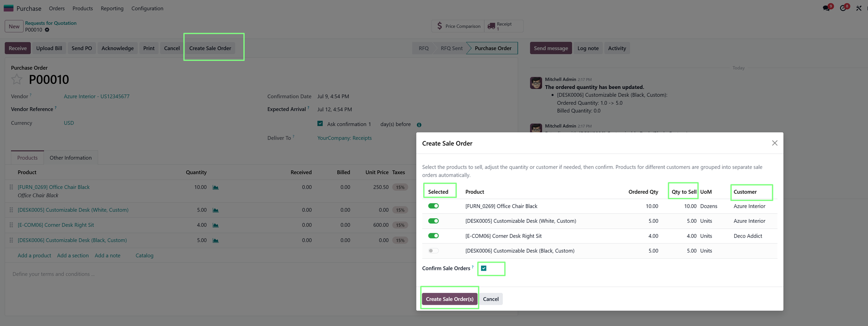Open forecast chart icon for Customizable Desk (White, Custom)
Viewport: 868px width, 326px height.
click(x=216, y=210)
